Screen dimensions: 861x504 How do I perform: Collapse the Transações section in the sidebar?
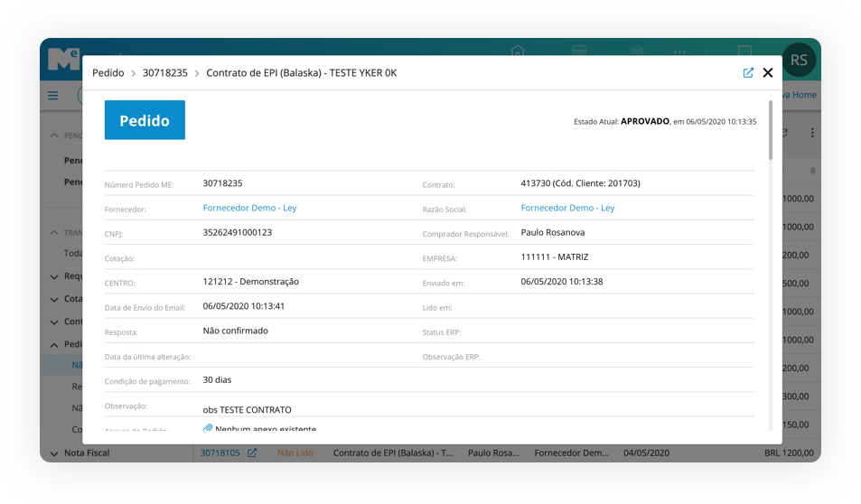click(x=54, y=233)
